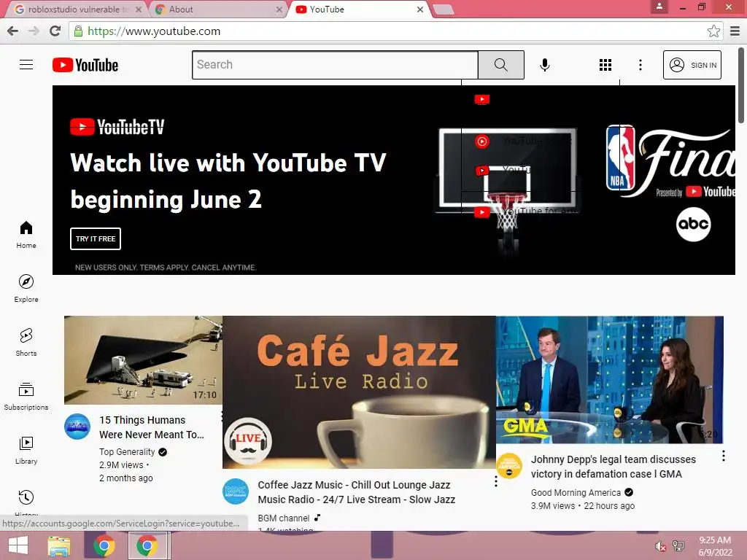Open BGM channel avatar
The image size is (747, 560).
click(236, 491)
